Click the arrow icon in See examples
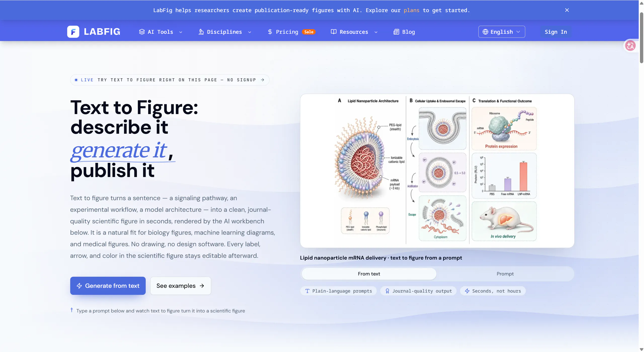The image size is (644, 352). click(202, 286)
